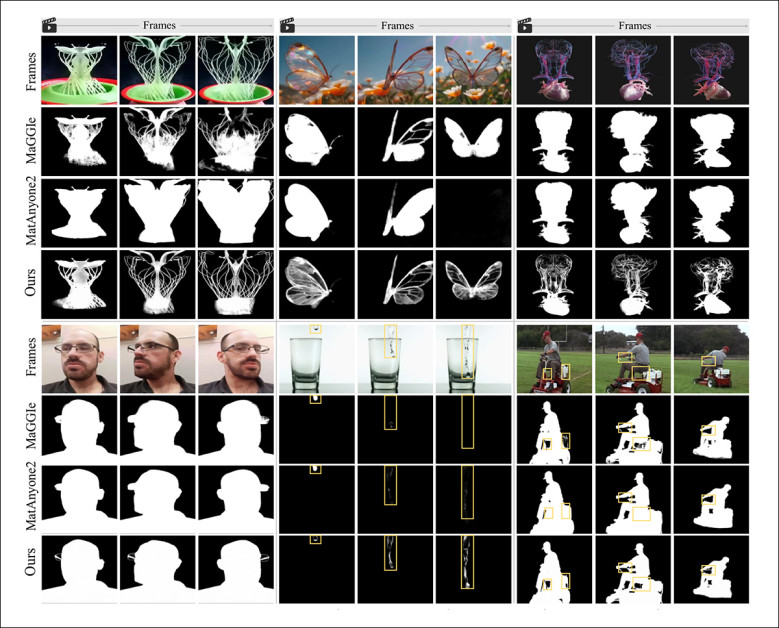Click the clapperboard icon above the green sculpture frames
779x628 pixels.
coord(49,25)
